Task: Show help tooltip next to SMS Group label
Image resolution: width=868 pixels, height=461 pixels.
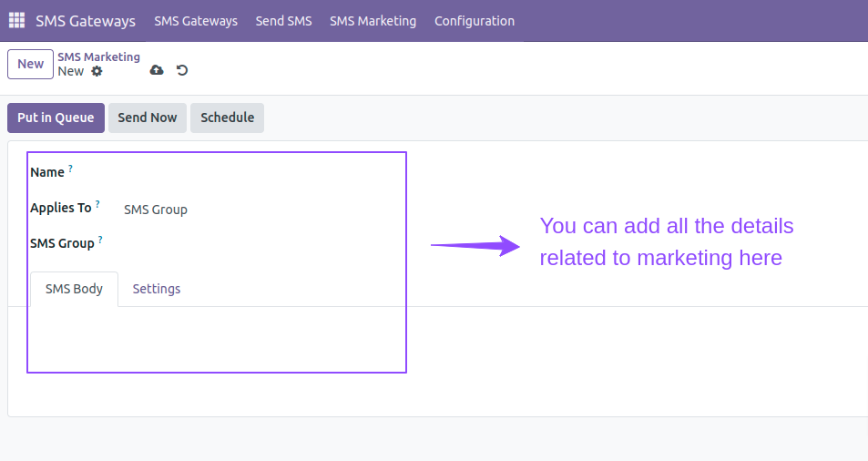Action: (x=100, y=239)
